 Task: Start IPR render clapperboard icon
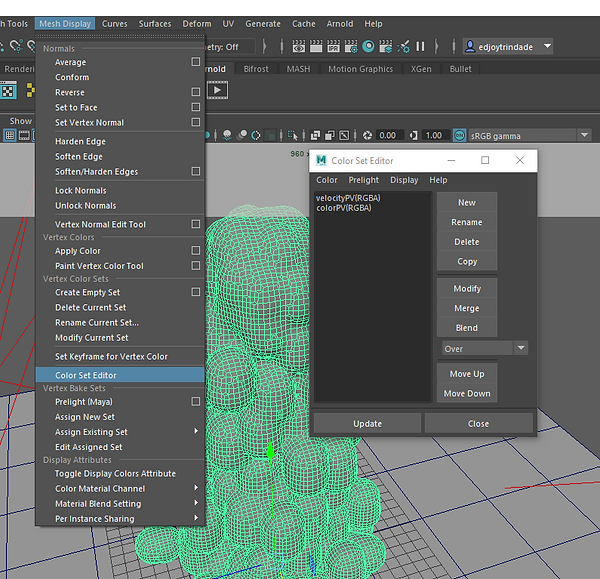tap(333, 46)
